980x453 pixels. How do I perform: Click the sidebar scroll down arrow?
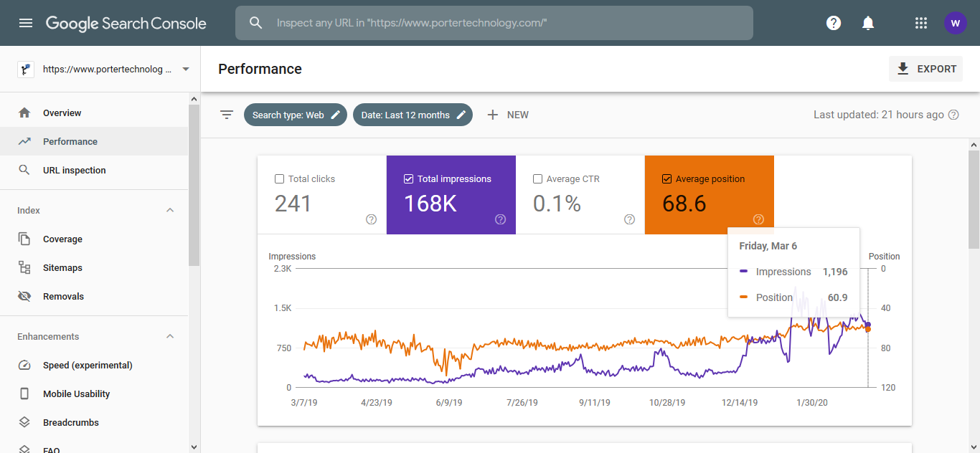[x=194, y=447]
